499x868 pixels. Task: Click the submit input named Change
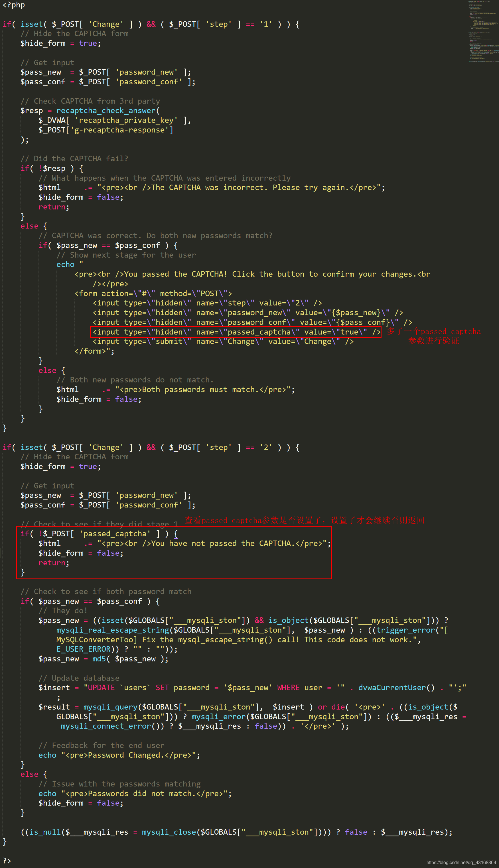click(x=223, y=341)
